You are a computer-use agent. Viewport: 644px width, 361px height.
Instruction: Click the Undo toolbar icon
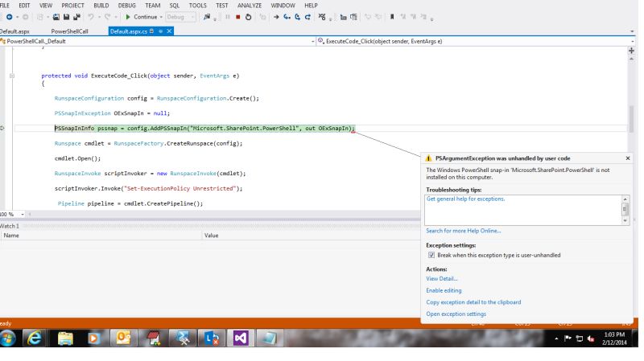pos(90,17)
